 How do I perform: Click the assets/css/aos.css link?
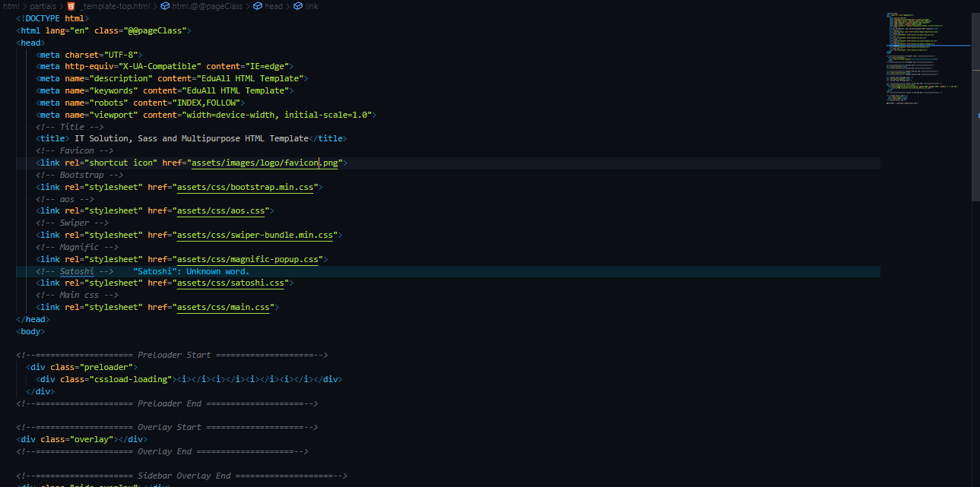tap(224, 210)
